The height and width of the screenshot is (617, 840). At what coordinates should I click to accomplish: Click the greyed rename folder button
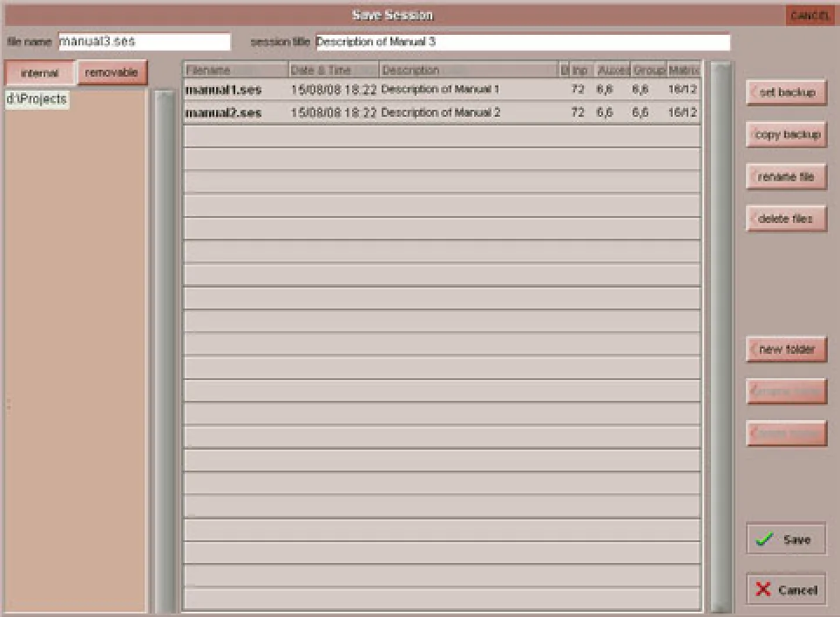click(787, 391)
